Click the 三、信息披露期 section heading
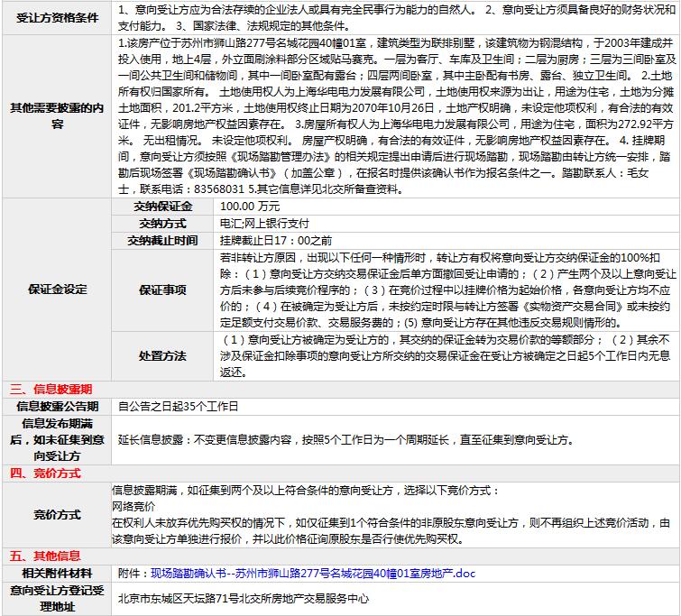Screen dimensions: 681x616 click(51, 390)
